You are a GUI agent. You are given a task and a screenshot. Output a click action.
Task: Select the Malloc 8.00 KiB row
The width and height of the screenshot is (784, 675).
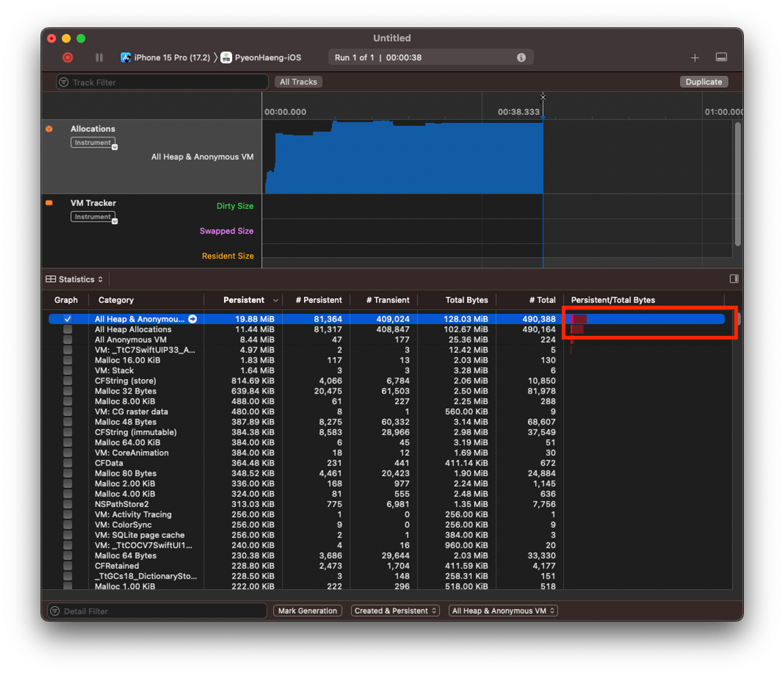387,402
